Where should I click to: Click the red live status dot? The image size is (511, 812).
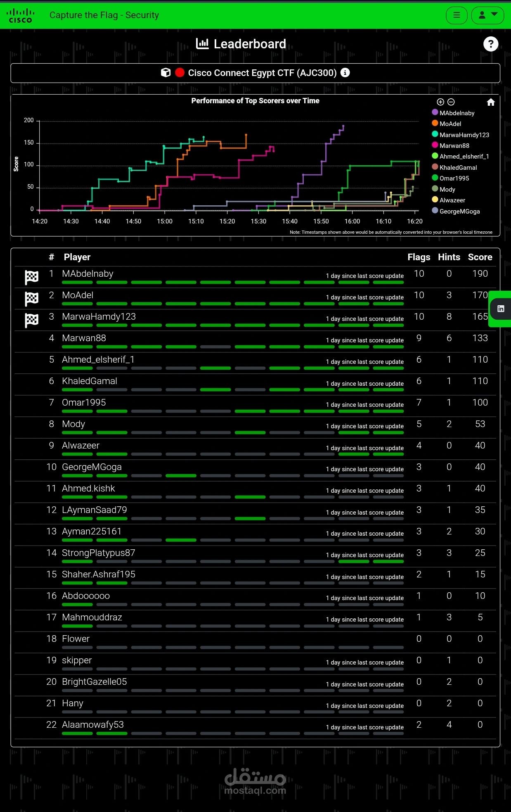click(x=180, y=73)
